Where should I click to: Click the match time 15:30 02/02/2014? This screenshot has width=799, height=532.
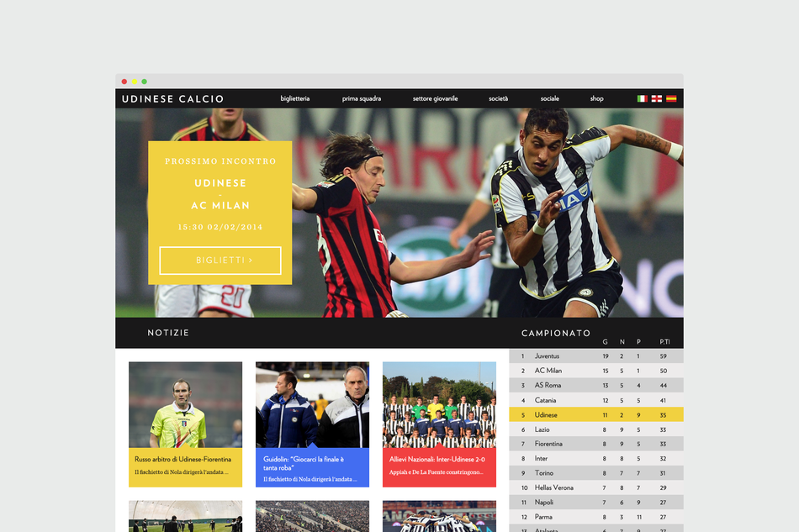220,227
